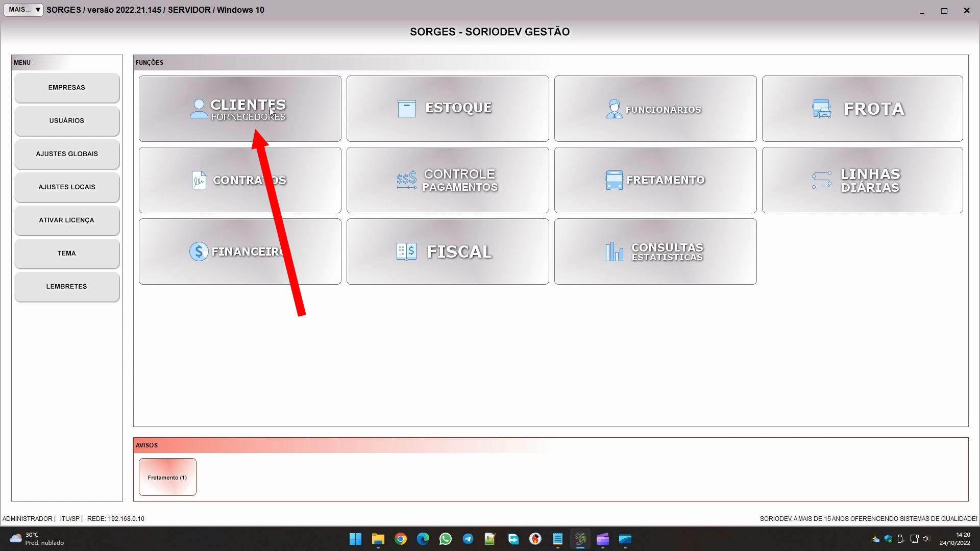Open the Funcionários module
The width and height of the screenshot is (980, 551).
tap(655, 109)
